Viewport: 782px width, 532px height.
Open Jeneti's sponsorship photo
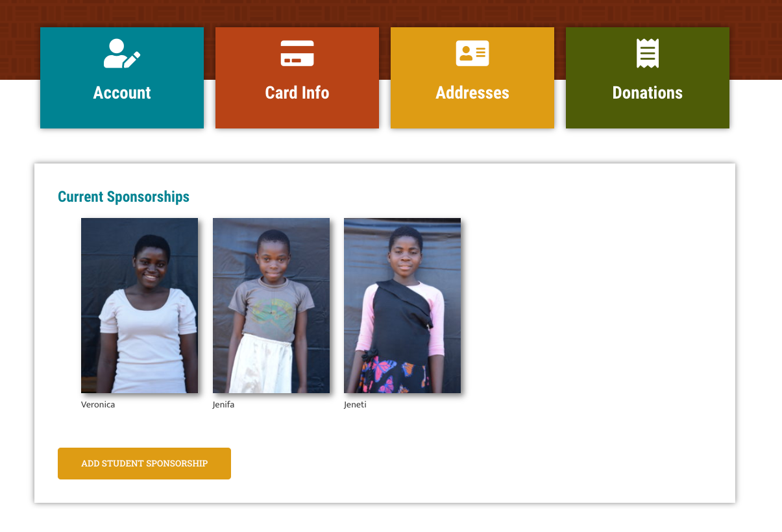(x=402, y=306)
